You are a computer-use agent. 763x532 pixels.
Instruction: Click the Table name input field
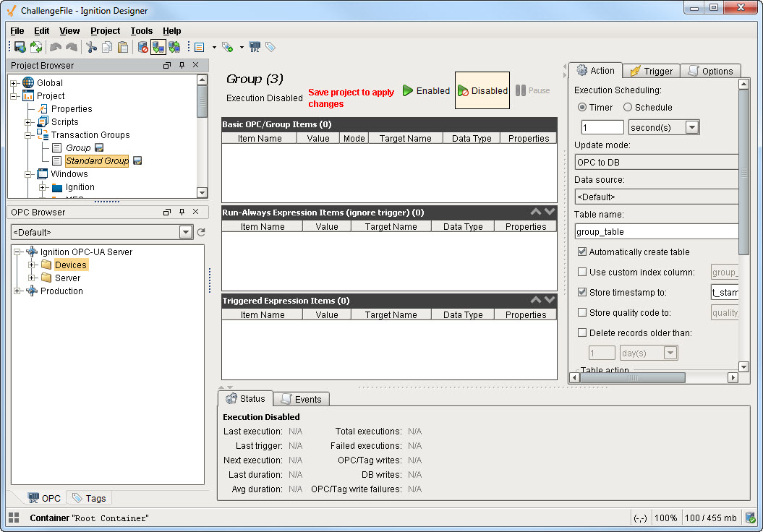pos(656,232)
